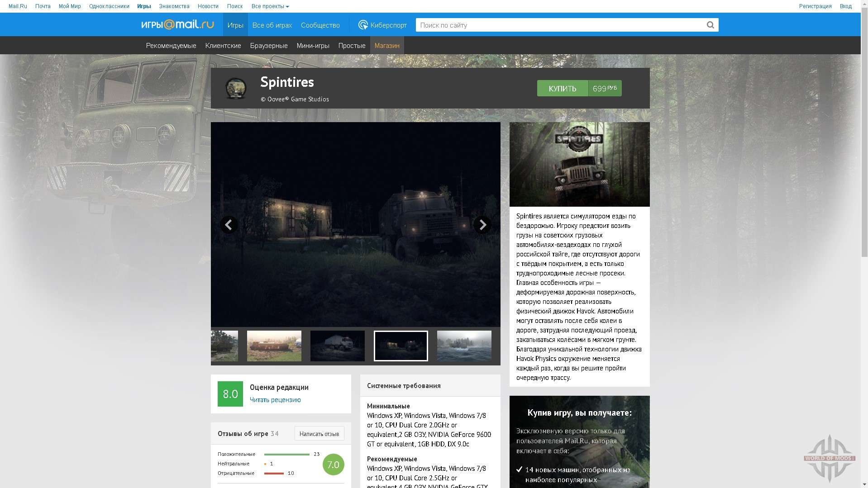Select the highlighted night building thumbnail
Viewport: 868px width, 488px height.
click(401, 346)
